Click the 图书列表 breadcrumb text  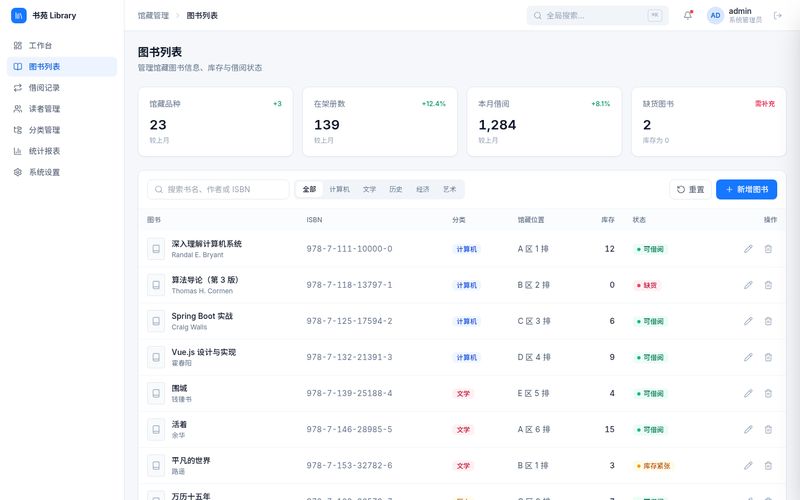point(202,16)
